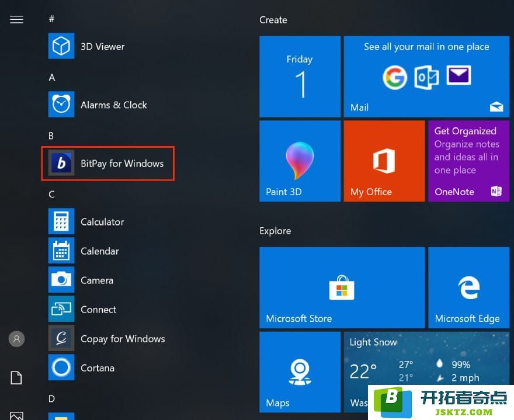The image size is (514, 420).
Task: Click the Explore group heading
Action: click(275, 231)
